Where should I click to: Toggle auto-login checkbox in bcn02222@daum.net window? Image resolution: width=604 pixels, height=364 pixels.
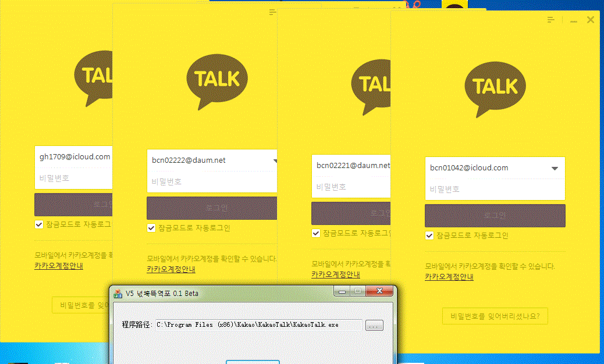pyautogui.click(x=151, y=228)
